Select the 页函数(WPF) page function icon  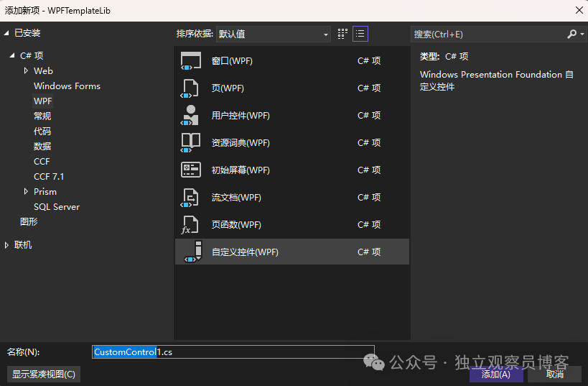[190, 224]
